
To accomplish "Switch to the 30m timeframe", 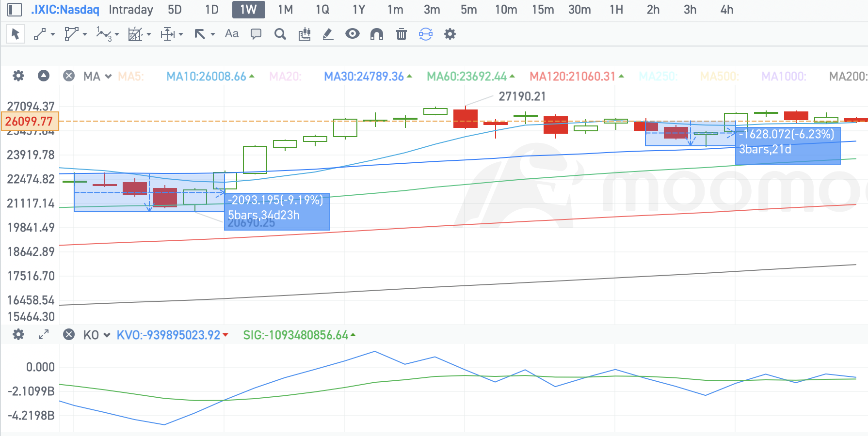I will [579, 10].
